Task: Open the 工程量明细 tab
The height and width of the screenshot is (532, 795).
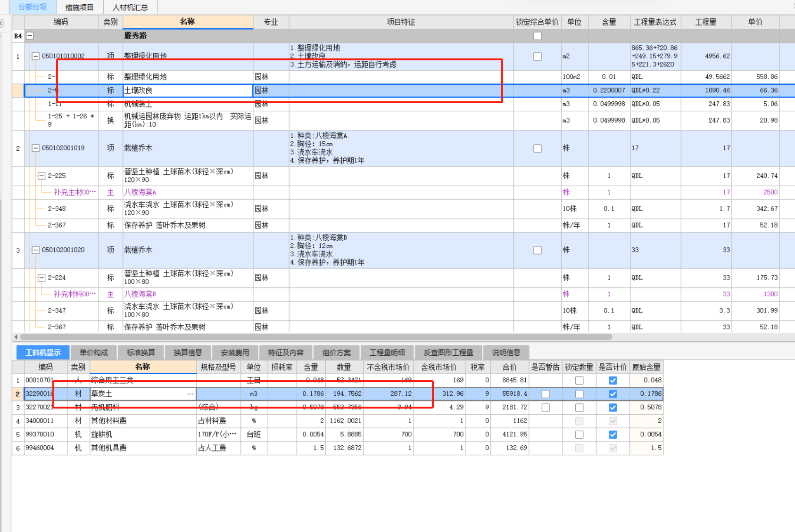Action: (387, 352)
